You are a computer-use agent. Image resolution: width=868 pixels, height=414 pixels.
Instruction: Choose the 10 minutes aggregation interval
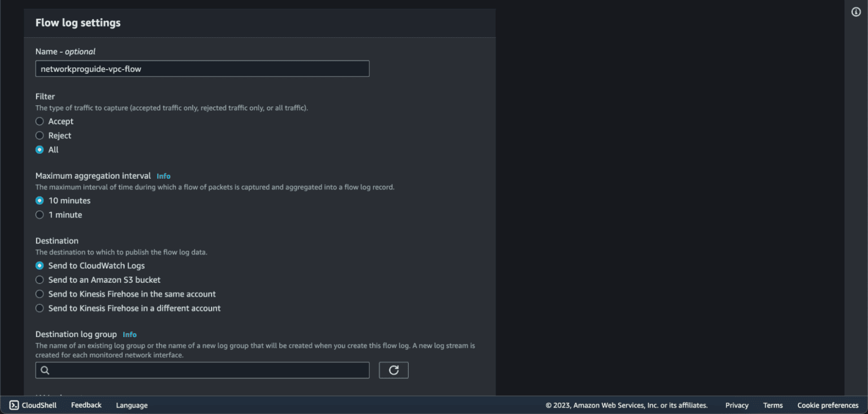[40, 201]
